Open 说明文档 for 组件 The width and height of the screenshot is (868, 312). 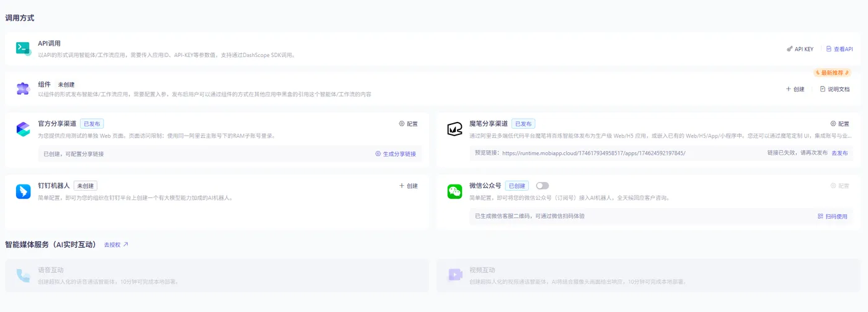pyautogui.click(x=835, y=89)
